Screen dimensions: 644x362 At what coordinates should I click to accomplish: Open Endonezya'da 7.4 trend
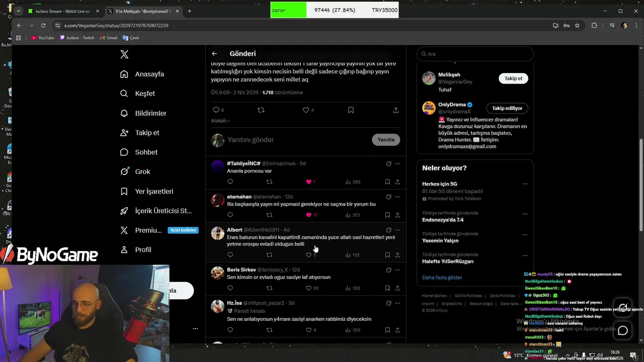click(443, 220)
